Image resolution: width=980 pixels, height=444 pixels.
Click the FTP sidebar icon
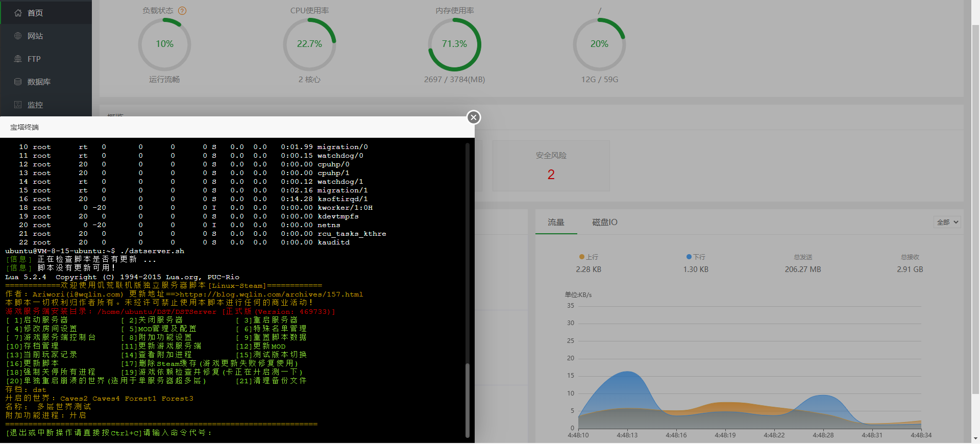(x=18, y=59)
